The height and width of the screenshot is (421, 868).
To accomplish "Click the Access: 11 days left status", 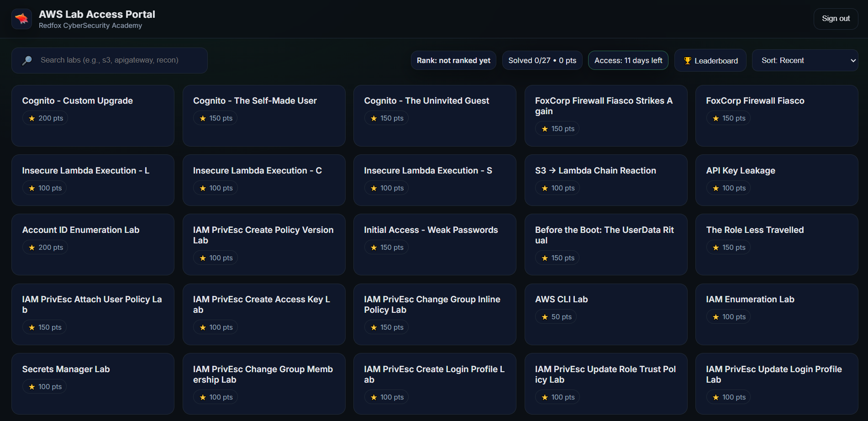I will [x=628, y=60].
